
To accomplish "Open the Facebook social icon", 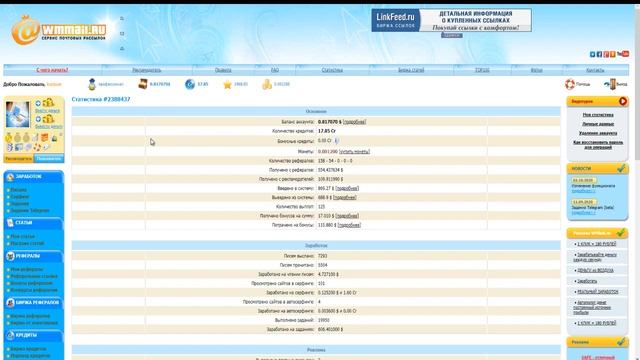I will (x=599, y=54).
